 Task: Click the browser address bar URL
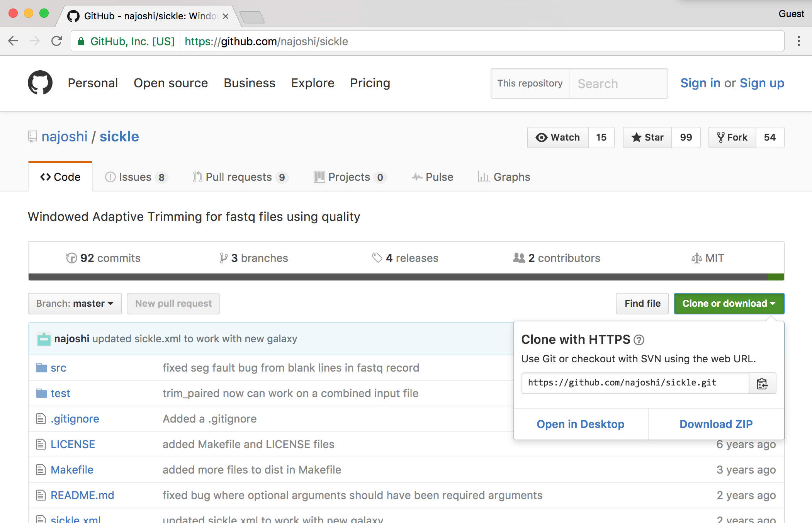click(x=266, y=41)
